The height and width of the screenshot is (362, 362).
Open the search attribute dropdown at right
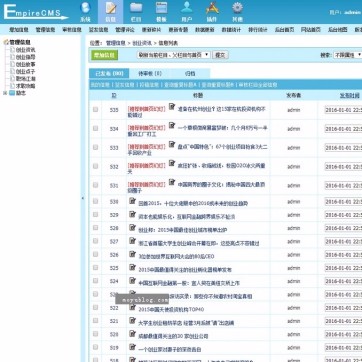(x=348, y=55)
